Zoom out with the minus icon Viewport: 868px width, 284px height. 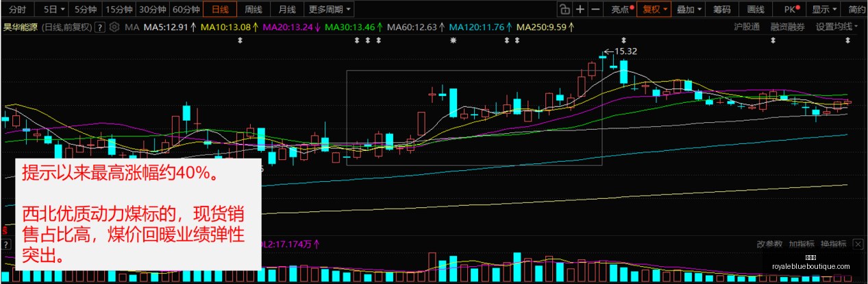[x=595, y=10]
